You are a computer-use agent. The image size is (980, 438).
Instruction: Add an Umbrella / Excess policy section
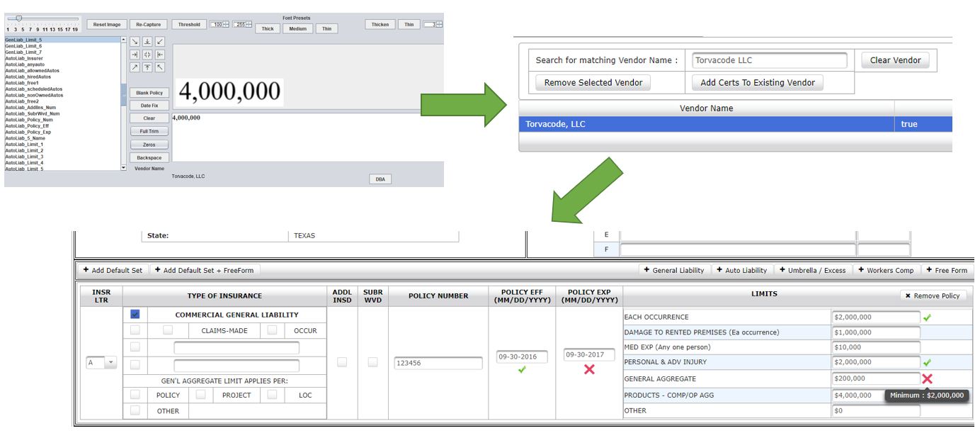pos(811,270)
